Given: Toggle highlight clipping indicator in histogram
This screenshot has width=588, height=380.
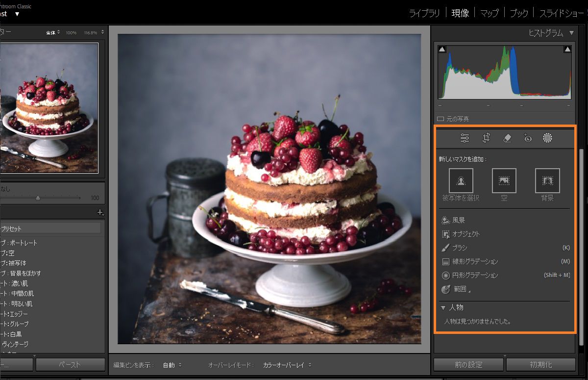Looking at the screenshot, I should [x=567, y=49].
